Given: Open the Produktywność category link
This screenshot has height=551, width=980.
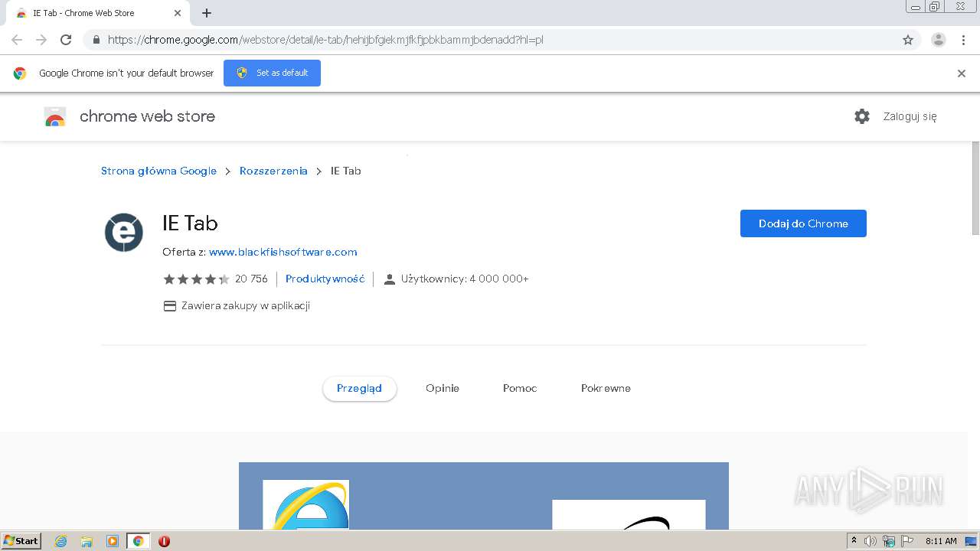Looking at the screenshot, I should click(x=325, y=279).
